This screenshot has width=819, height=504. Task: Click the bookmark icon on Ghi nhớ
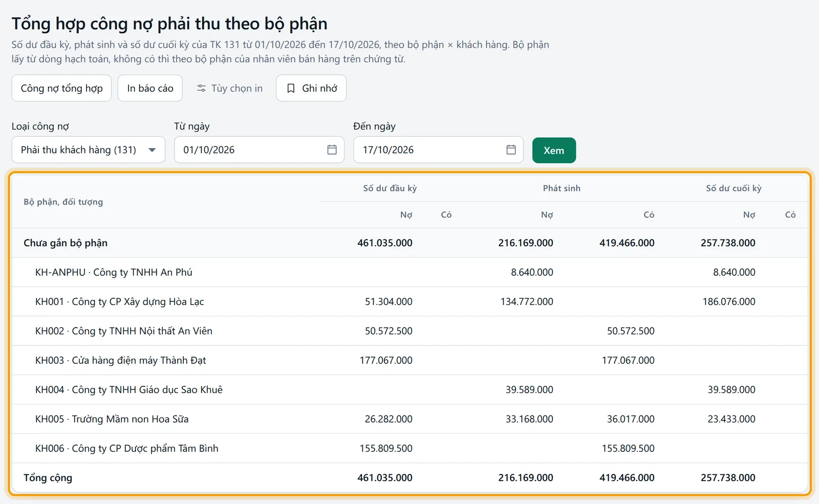pos(291,89)
